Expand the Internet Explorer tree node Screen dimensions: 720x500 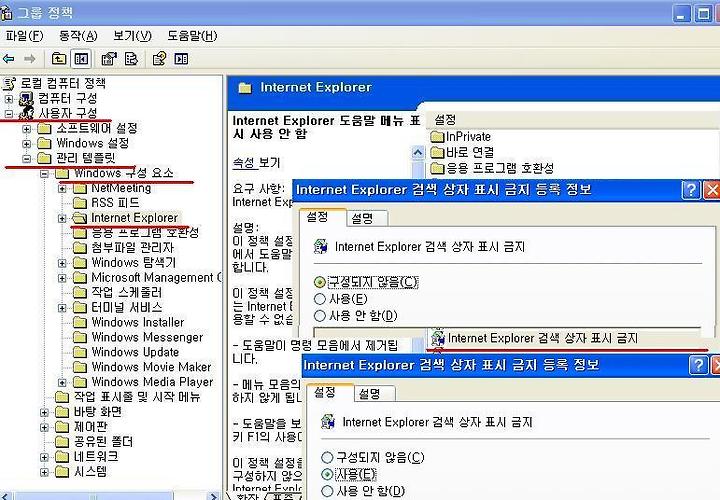(62, 218)
